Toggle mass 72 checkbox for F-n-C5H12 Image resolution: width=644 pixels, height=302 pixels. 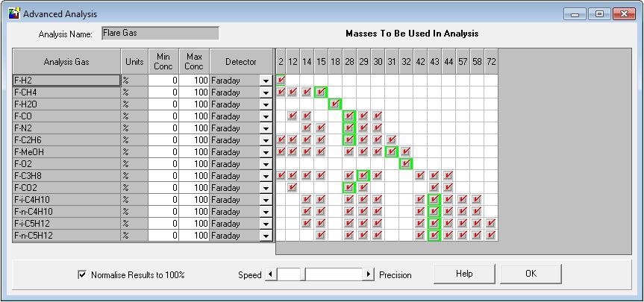tap(491, 235)
